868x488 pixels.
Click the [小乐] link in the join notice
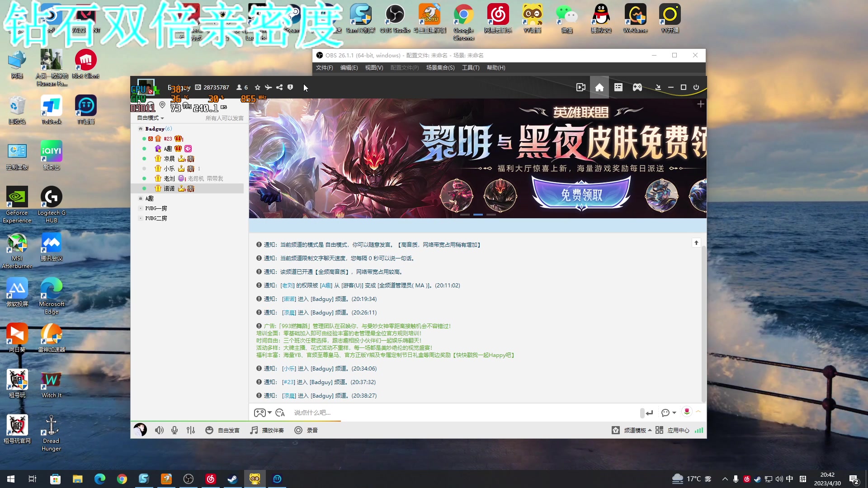pyautogui.click(x=289, y=369)
